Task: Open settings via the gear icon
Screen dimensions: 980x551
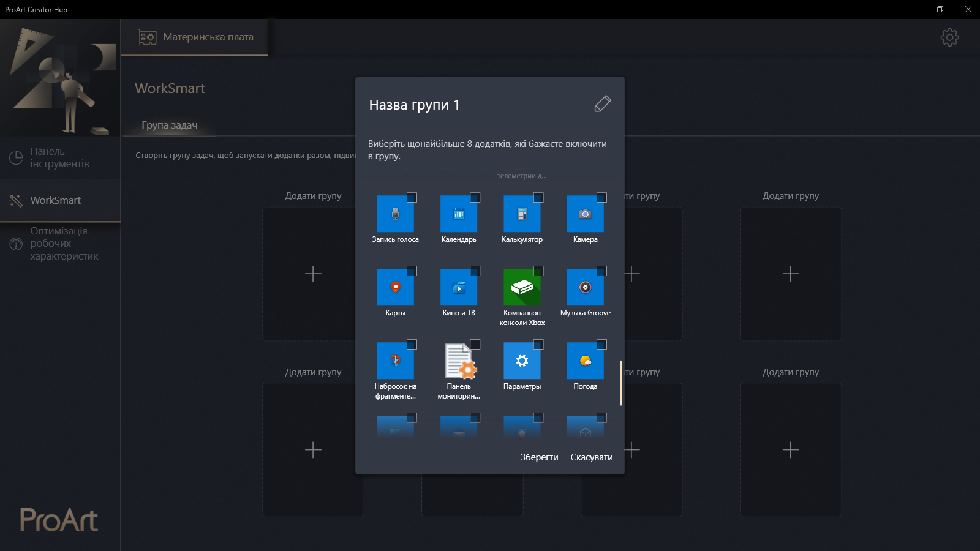Action: coord(949,37)
